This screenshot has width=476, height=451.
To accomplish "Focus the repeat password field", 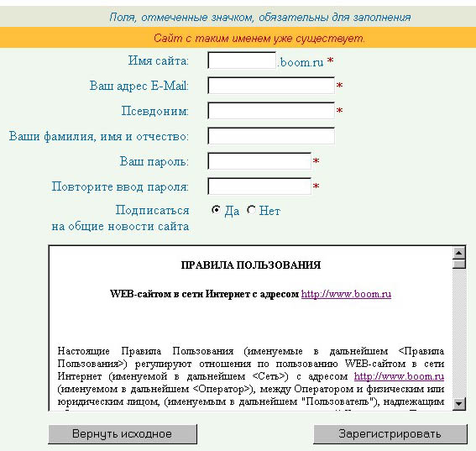I will tap(259, 186).
